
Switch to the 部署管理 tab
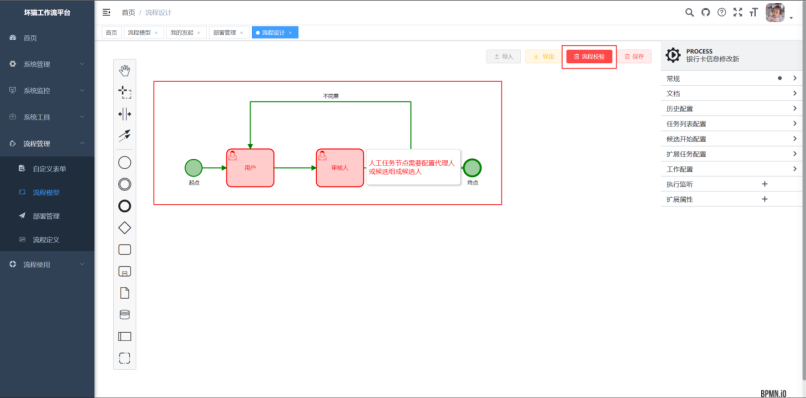coord(225,32)
